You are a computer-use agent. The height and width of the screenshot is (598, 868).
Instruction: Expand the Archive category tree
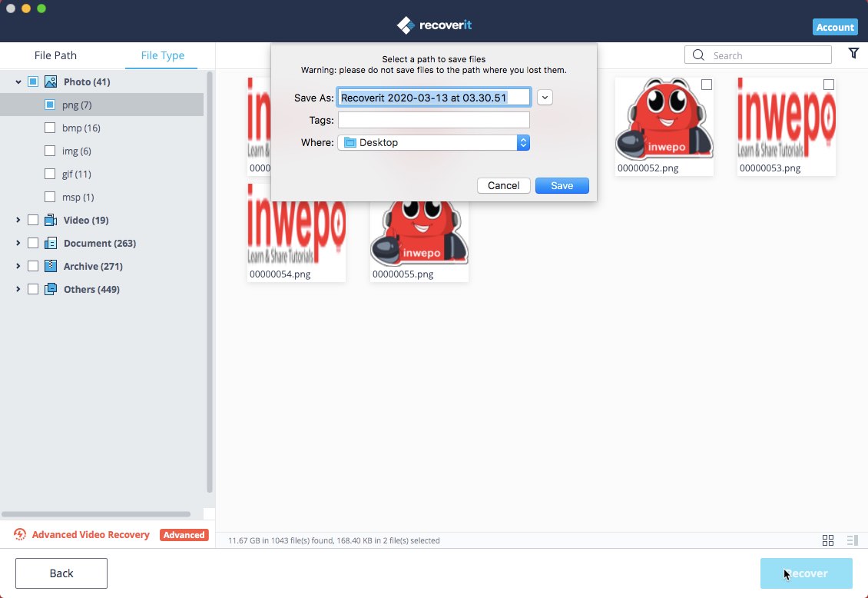[18, 266]
